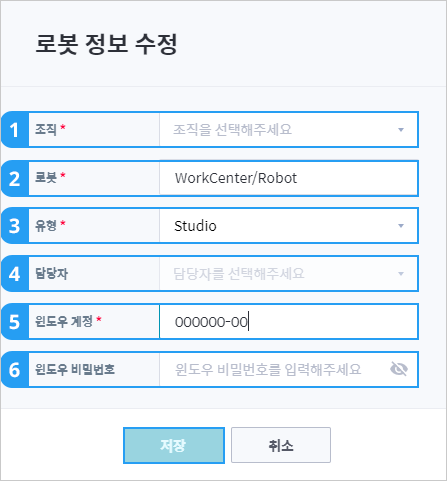
Task: Open the 담당자 dropdown arrow
Action: (401, 274)
